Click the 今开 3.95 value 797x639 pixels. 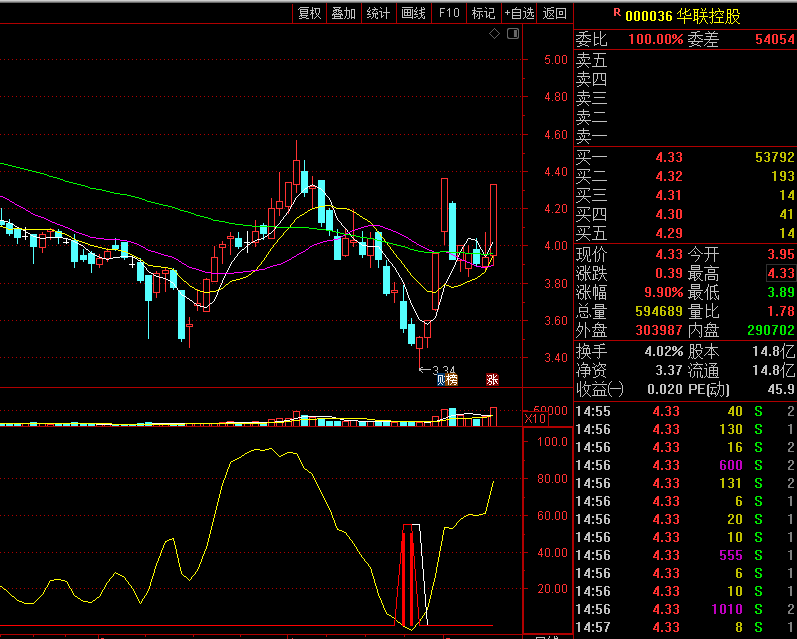click(781, 254)
